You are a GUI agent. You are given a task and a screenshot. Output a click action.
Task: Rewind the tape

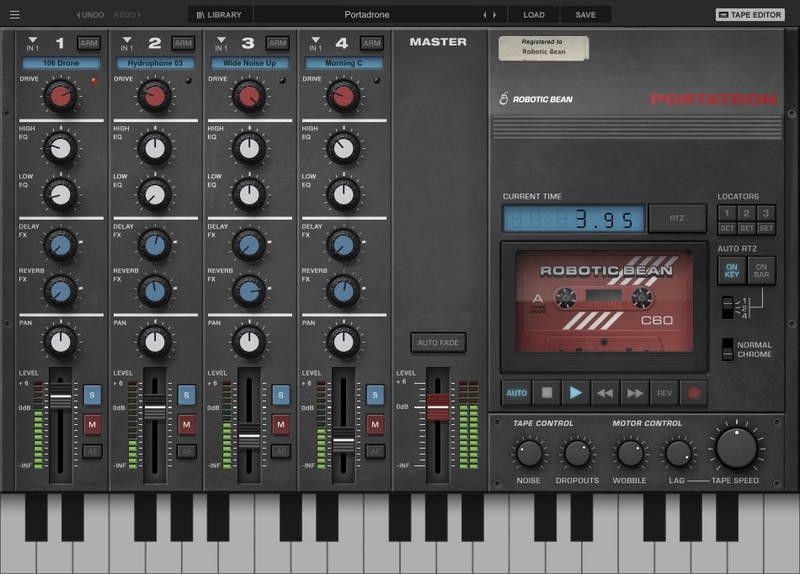[605, 393]
